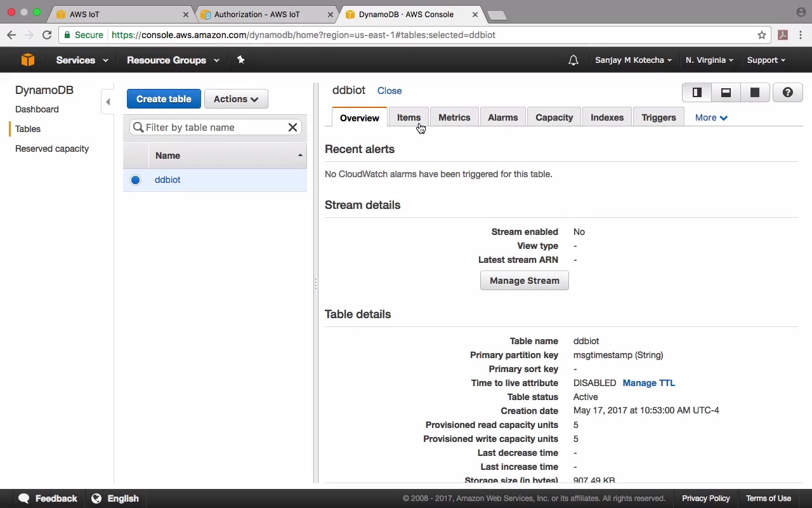Switch to full-screen detail pane layout

click(755, 93)
